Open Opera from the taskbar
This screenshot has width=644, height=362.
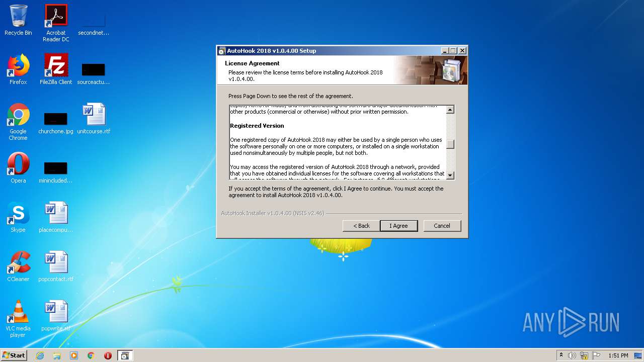[x=108, y=355]
